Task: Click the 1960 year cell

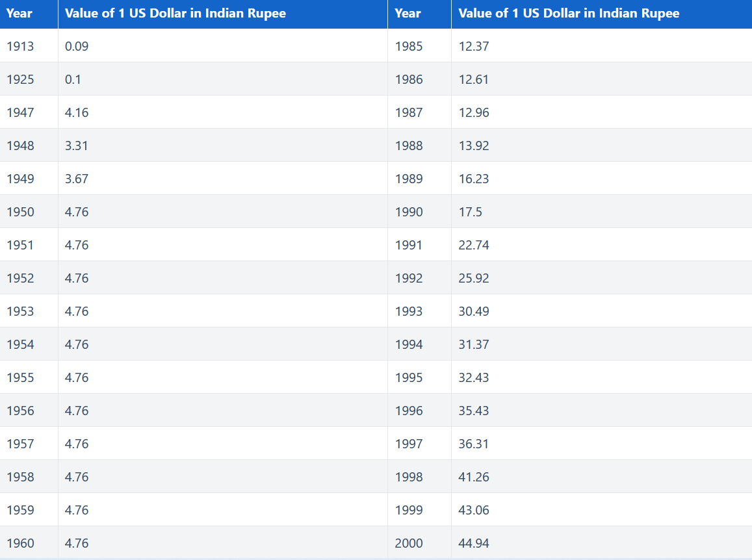Action: coord(20,543)
